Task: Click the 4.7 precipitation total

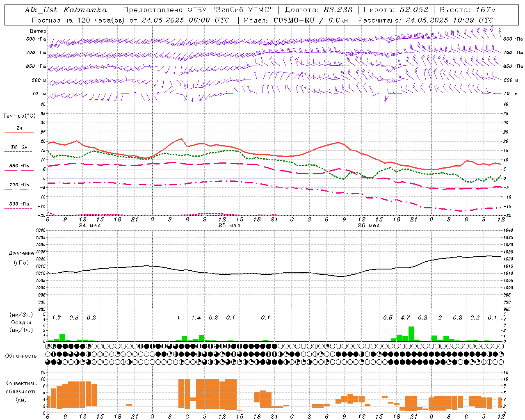Action: 405,318
